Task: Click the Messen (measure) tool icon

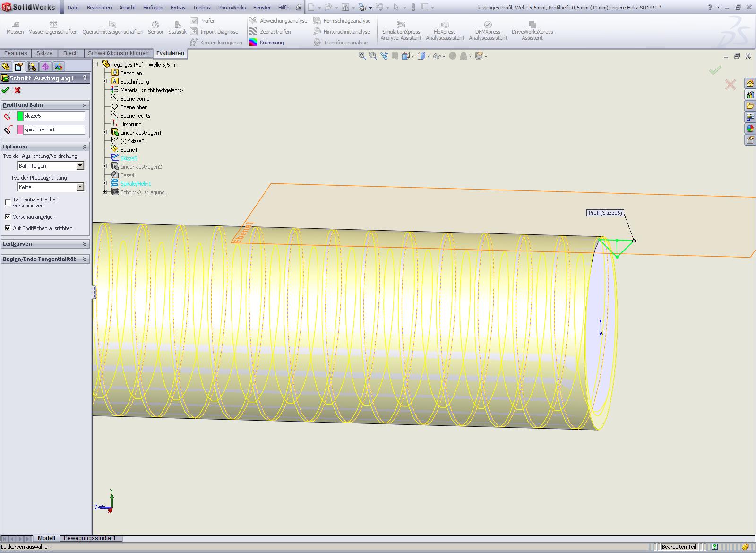Action: pos(15,25)
